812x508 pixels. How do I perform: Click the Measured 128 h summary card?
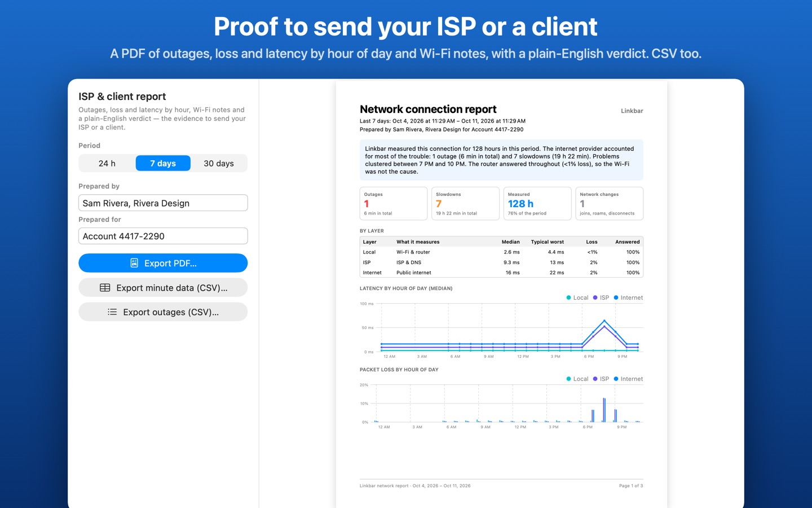[537, 203]
